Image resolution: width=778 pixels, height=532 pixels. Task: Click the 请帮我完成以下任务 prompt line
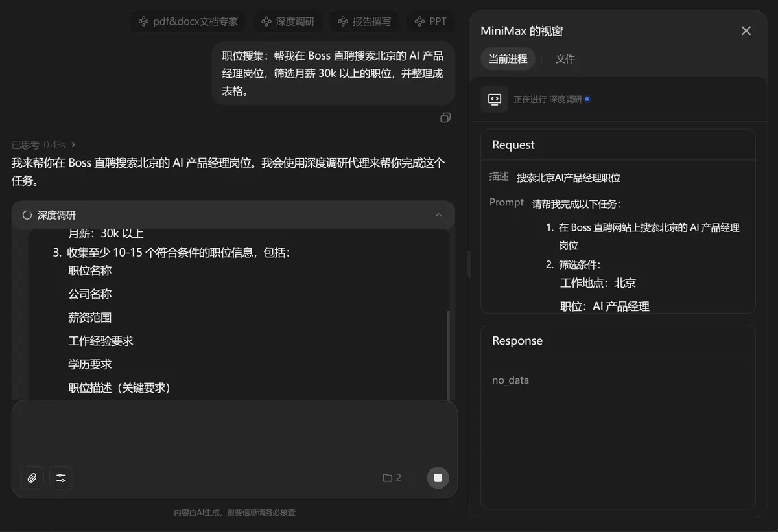576,203
